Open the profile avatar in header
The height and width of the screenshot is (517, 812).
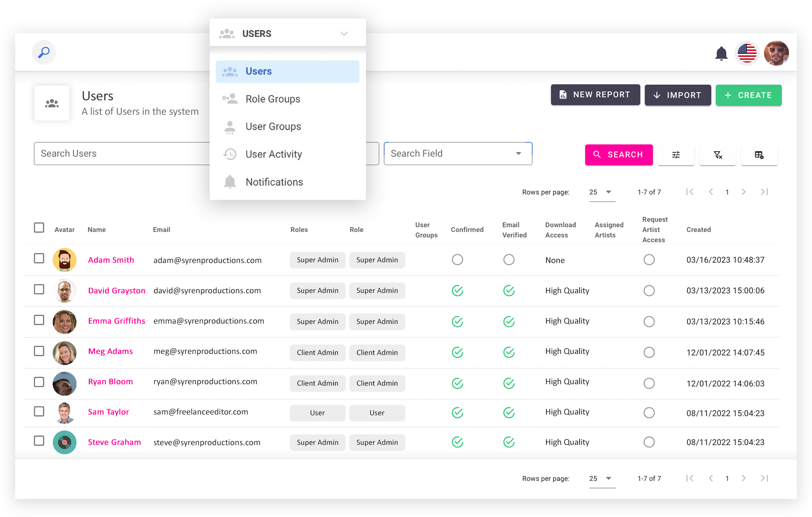click(776, 53)
